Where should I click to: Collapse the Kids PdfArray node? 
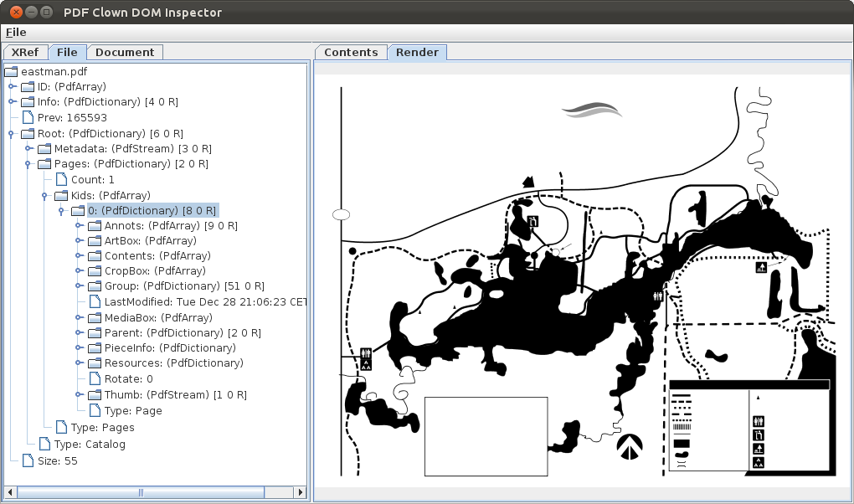46,196
